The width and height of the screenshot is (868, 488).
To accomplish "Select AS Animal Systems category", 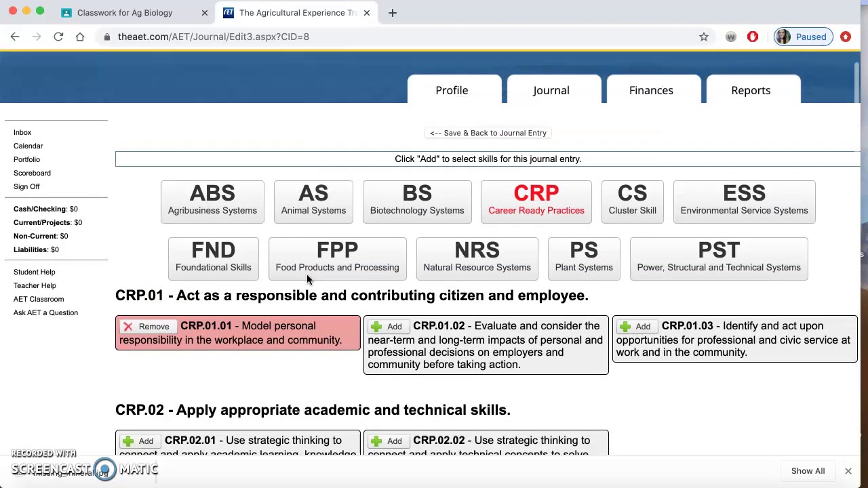I will (313, 201).
